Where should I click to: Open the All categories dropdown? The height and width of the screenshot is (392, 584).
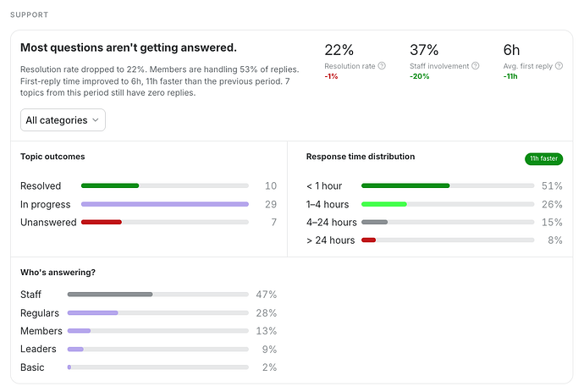[x=63, y=120]
